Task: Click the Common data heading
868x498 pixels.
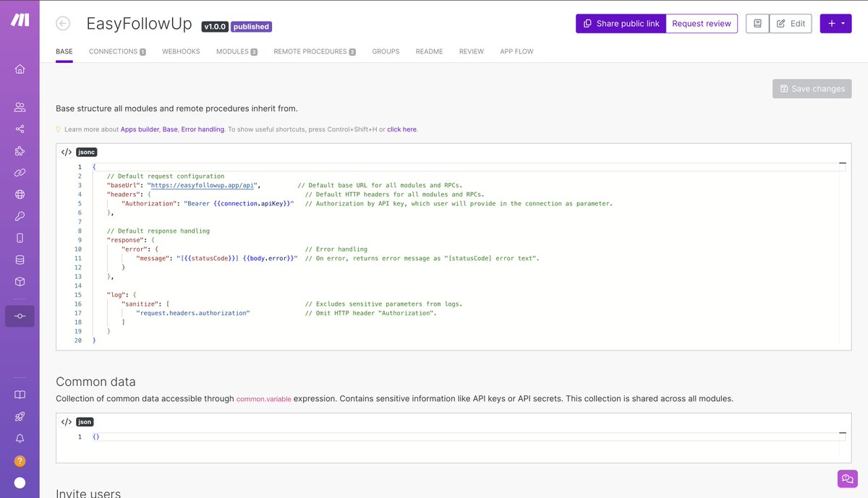Action: (x=95, y=382)
